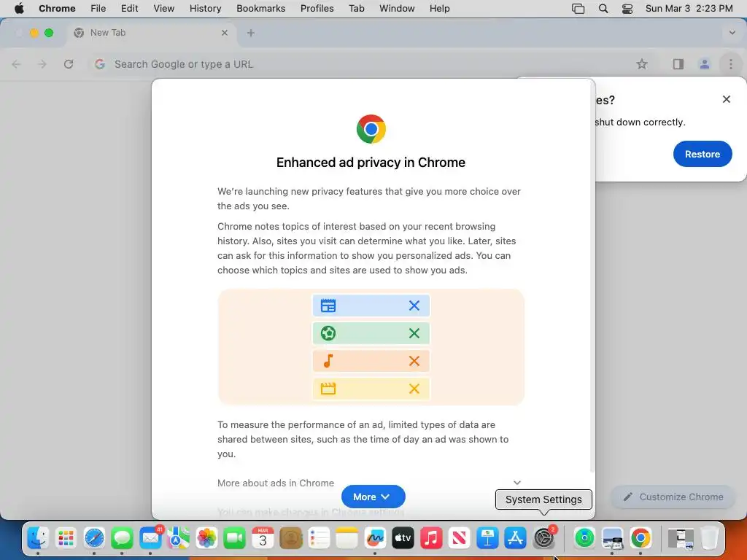
Task: Launch Freeform from the Dock
Action: [375, 538]
